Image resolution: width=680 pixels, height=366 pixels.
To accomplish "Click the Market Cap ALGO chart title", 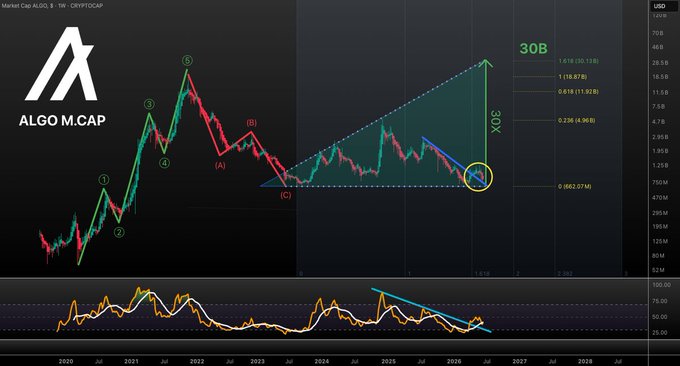I will [52, 6].
